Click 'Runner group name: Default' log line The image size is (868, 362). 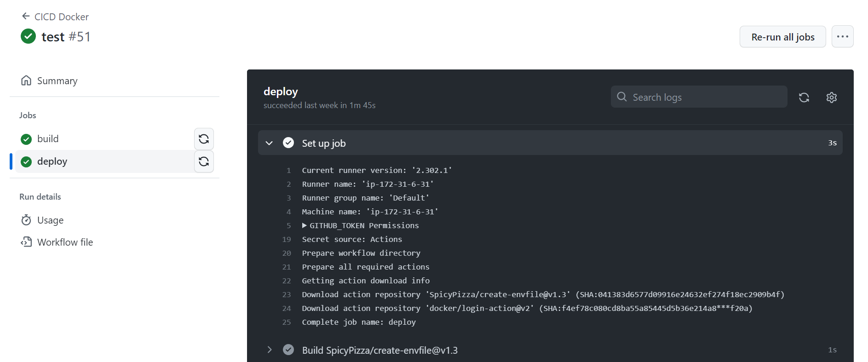tap(366, 198)
